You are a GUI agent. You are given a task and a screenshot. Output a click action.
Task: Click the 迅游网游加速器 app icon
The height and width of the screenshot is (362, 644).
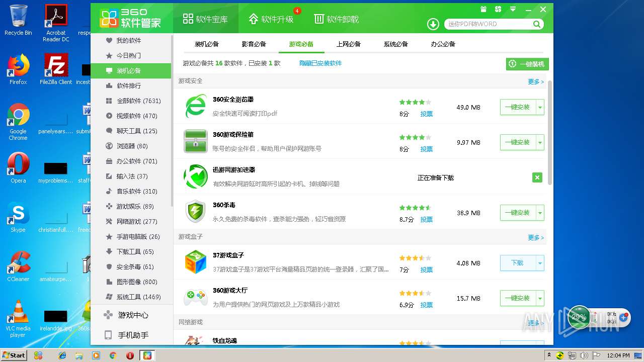point(195,176)
